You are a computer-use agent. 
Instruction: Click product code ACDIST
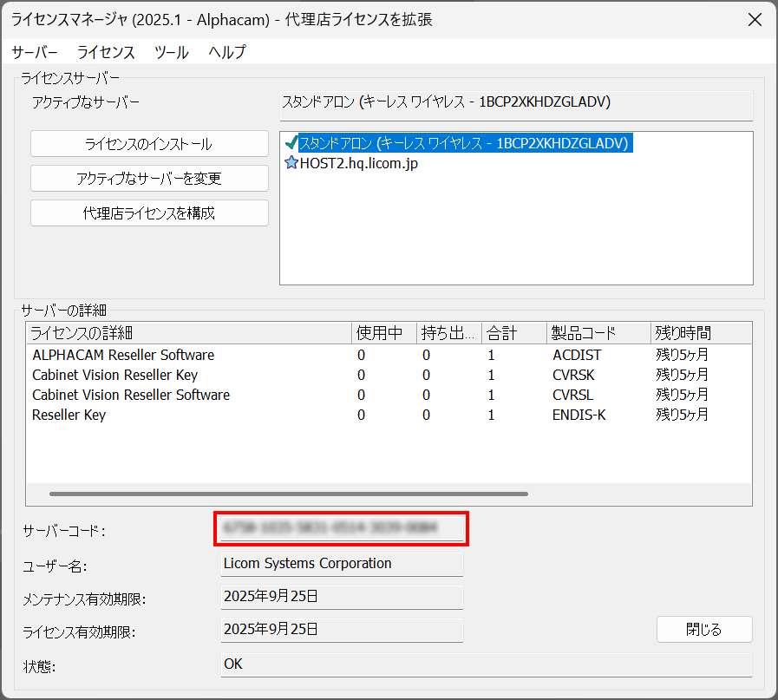pyautogui.click(x=577, y=356)
